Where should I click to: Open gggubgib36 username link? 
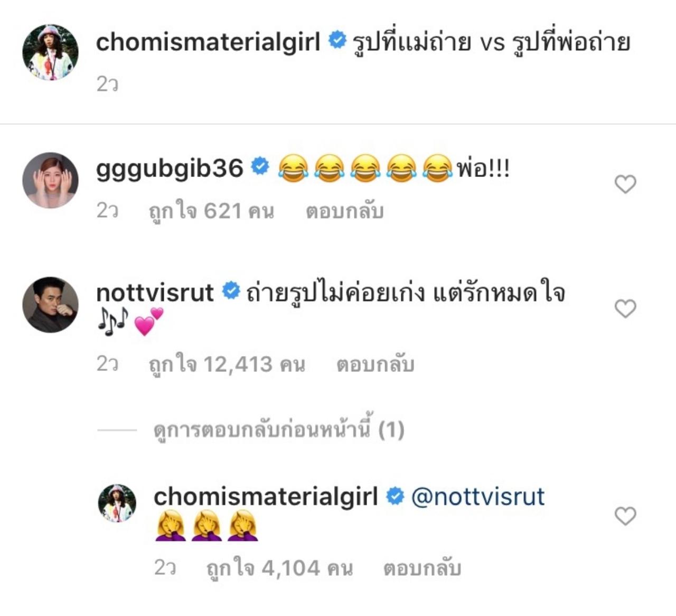[x=169, y=168]
